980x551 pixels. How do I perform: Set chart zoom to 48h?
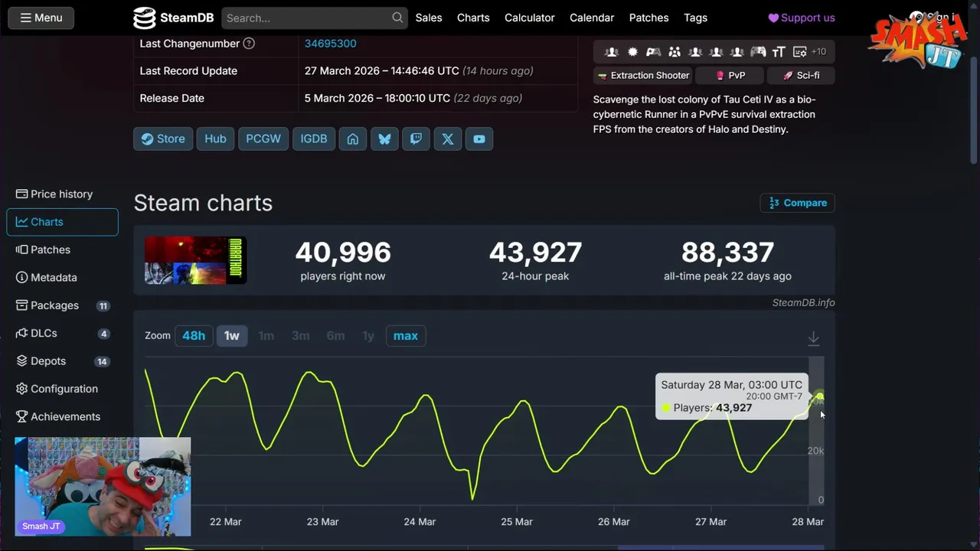(x=194, y=336)
